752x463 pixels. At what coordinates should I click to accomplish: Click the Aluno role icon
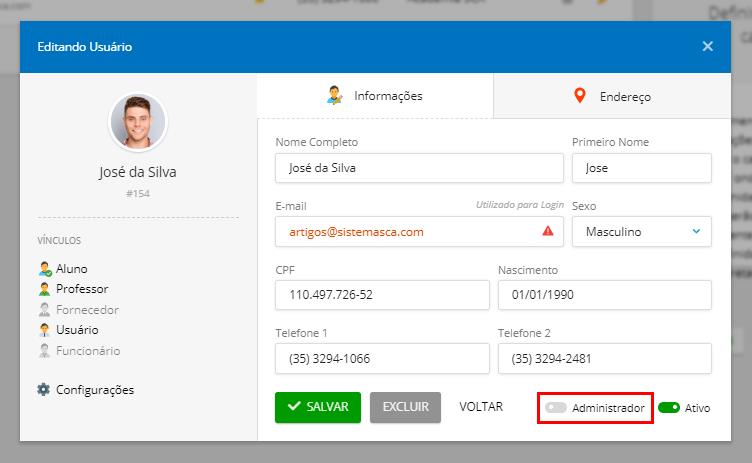[x=45, y=269]
